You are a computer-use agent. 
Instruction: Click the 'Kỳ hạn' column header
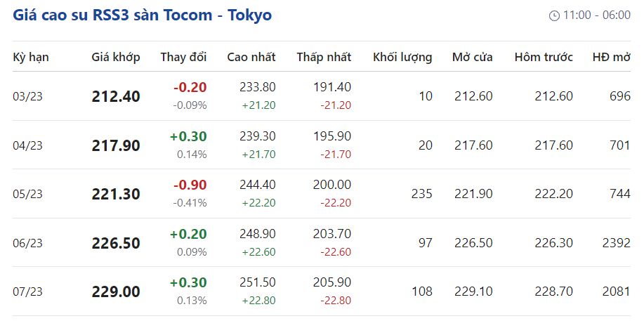point(31,57)
